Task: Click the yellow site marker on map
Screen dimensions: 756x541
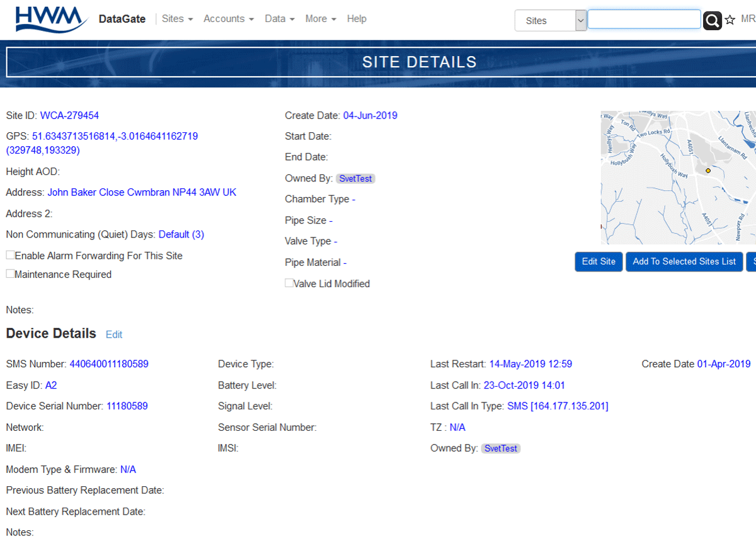Action: (708, 171)
